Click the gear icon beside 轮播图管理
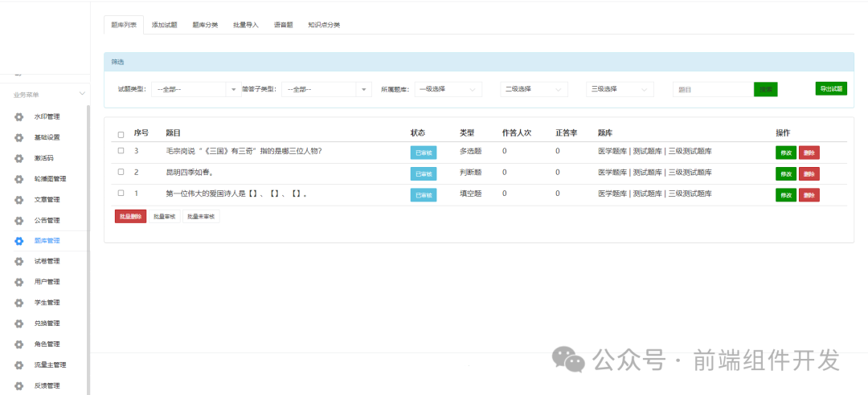The image size is (868, 395). [x=19, y=179]
